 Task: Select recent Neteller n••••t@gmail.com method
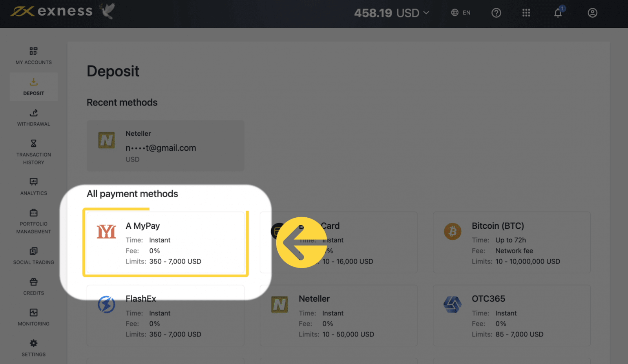click(165, 146)
